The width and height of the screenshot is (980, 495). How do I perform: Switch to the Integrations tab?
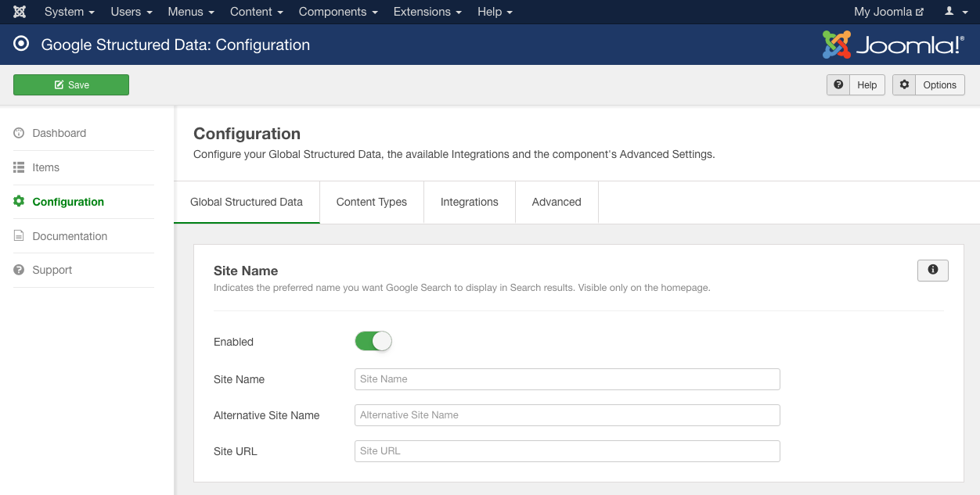[x=470, y=202]
